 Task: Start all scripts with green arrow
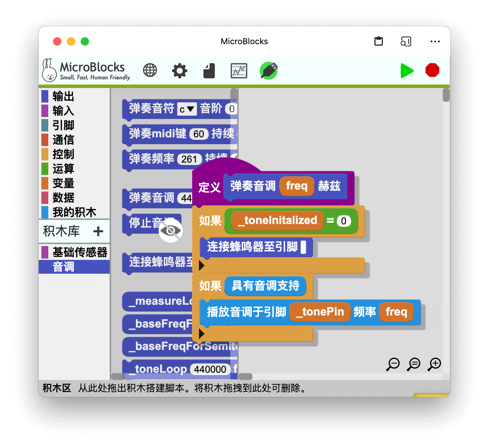point(407,71)
